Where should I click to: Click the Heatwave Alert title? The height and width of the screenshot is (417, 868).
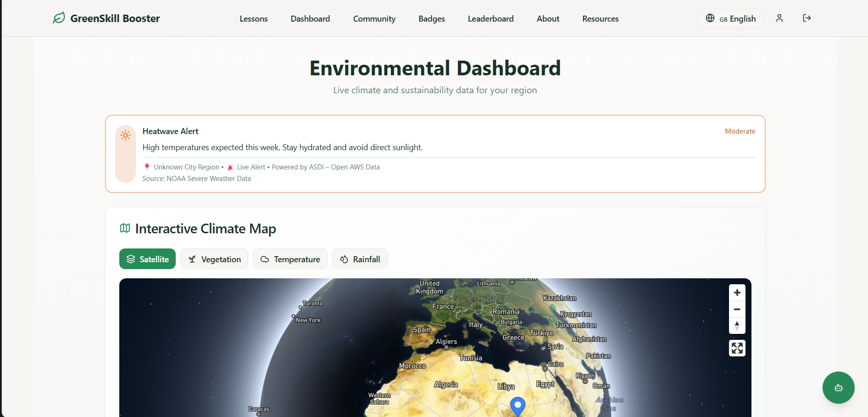click(x=171, y=131)
